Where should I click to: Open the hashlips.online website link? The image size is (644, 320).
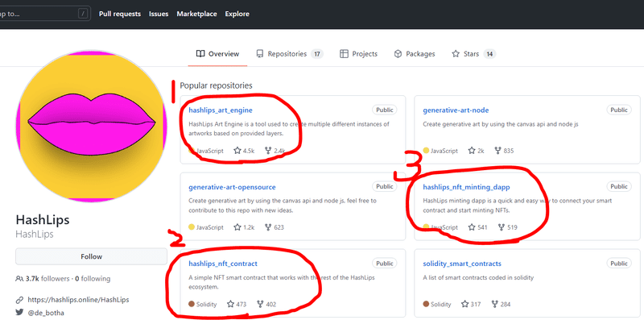click(78, 299)
